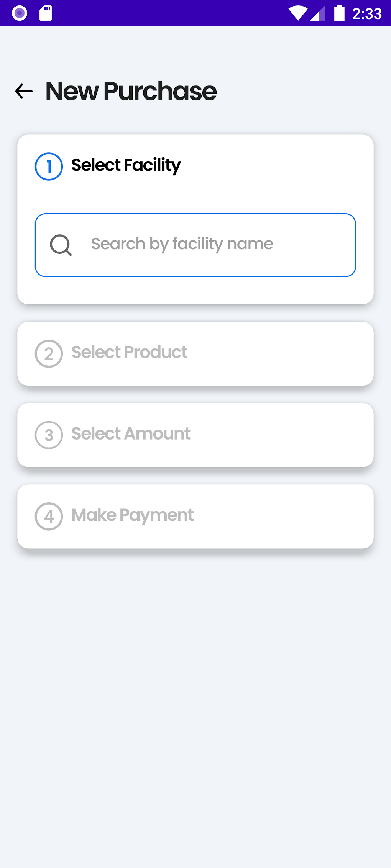Viewport: 391px width, 868px height.
Task: Tap empty page background below Make Payment
Action: pos(195,689)
